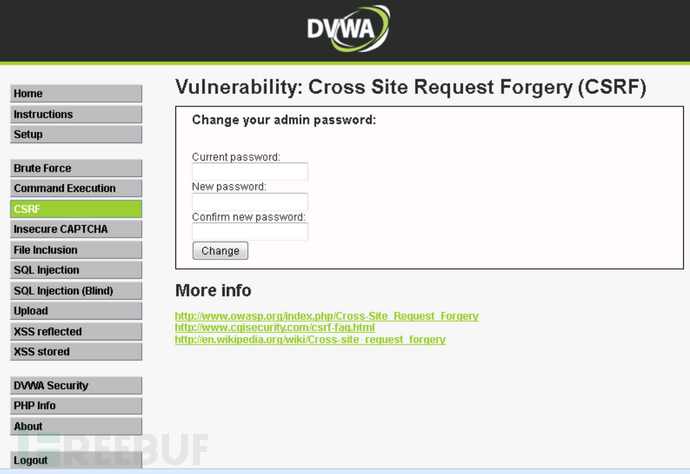Focus the New password field
The width and height of the screenshot is (690, 474).
tap(250, 202)
